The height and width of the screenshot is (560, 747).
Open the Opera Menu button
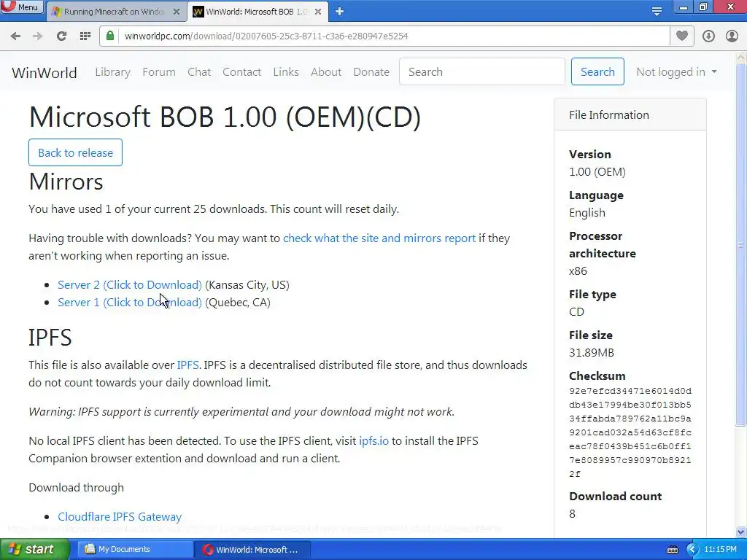click(21, 7)
